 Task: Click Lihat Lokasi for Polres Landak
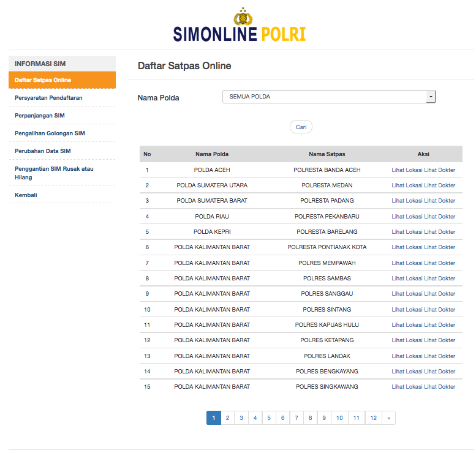407,356
